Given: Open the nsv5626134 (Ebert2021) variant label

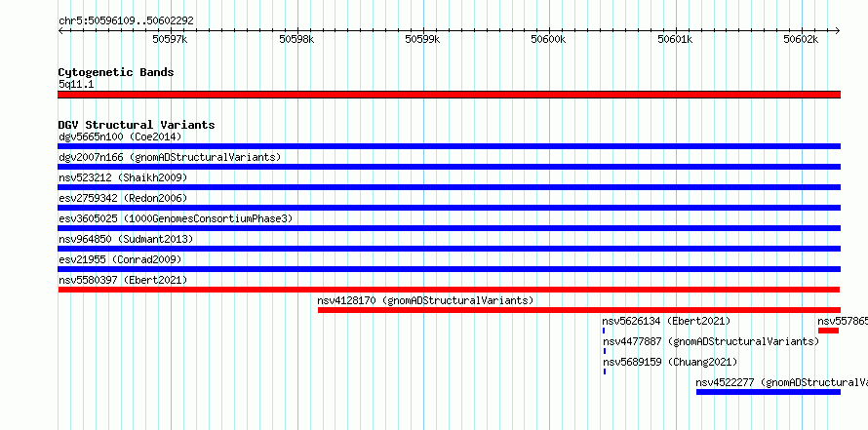Looking at the screenshot, I should tap(666, 321).
